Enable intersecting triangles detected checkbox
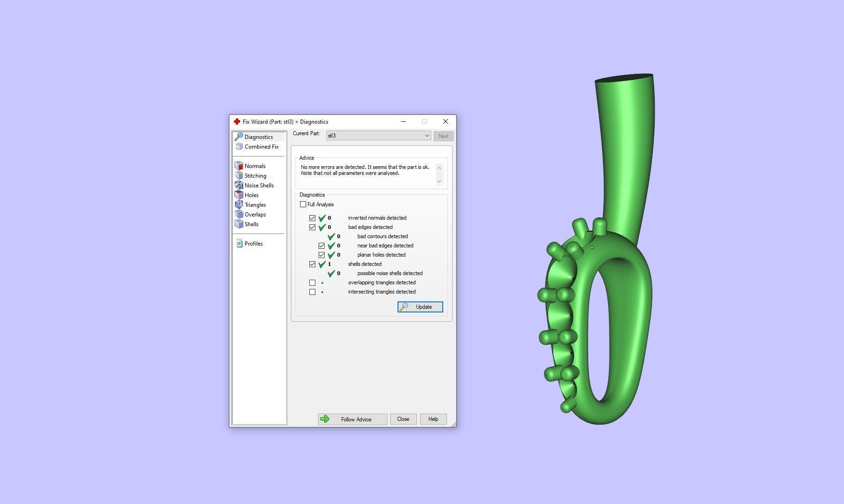The width and height of the screenshot is (844, 504). 312,292
